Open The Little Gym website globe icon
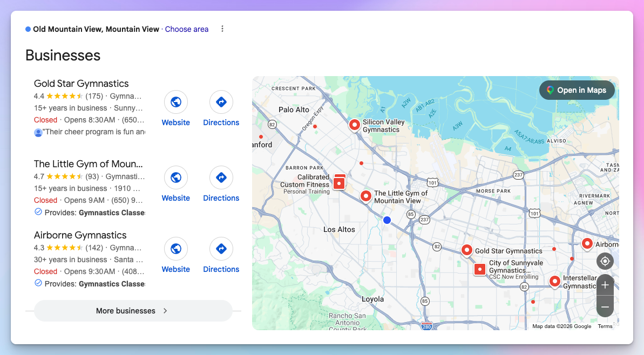Image resolution: width=644 pixels, height=355 pixels. [176, 177]
